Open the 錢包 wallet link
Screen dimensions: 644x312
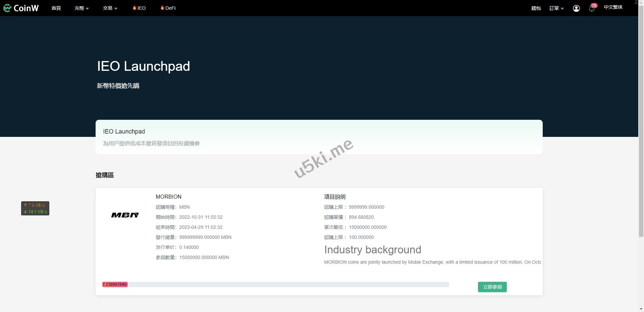(536, 8)
